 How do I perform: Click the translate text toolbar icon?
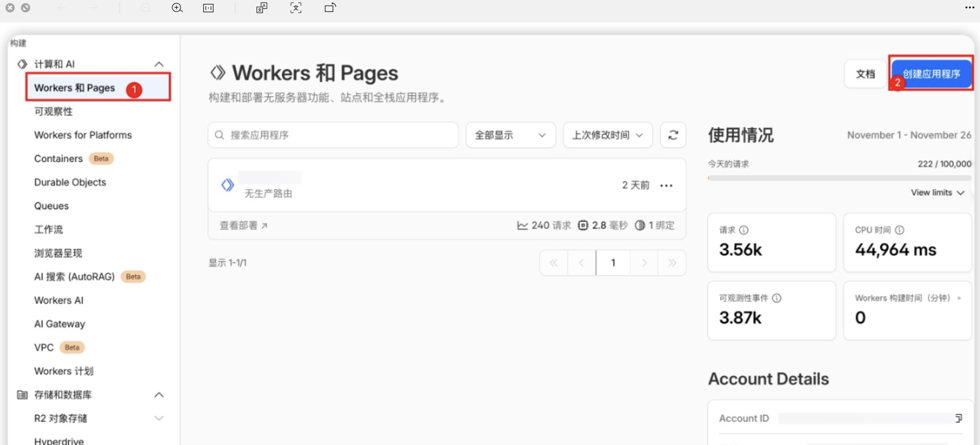click(262, 8)
